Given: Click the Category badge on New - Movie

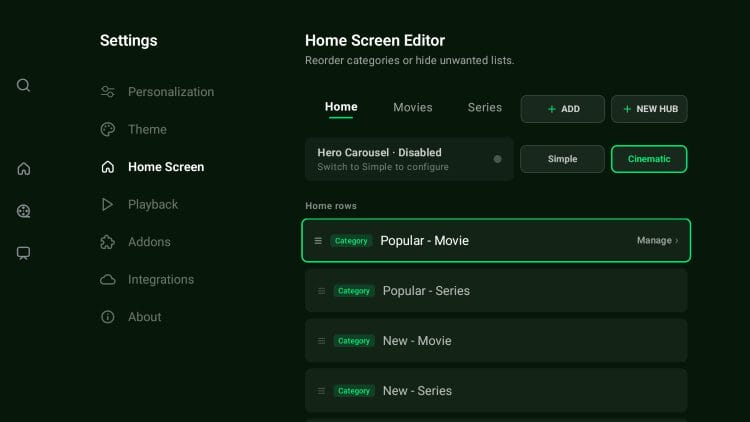Looking at the screenshot, I should (354, 341).
